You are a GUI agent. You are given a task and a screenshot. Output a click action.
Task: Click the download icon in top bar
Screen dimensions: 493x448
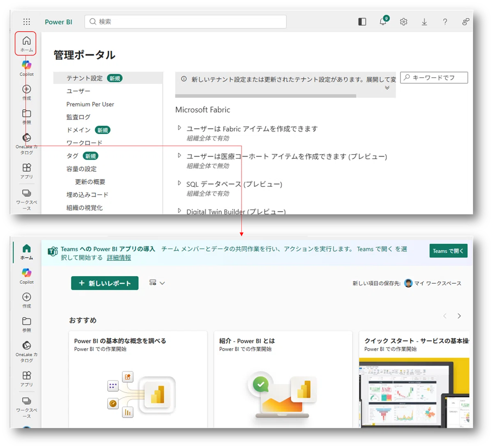tap(424, 22)
